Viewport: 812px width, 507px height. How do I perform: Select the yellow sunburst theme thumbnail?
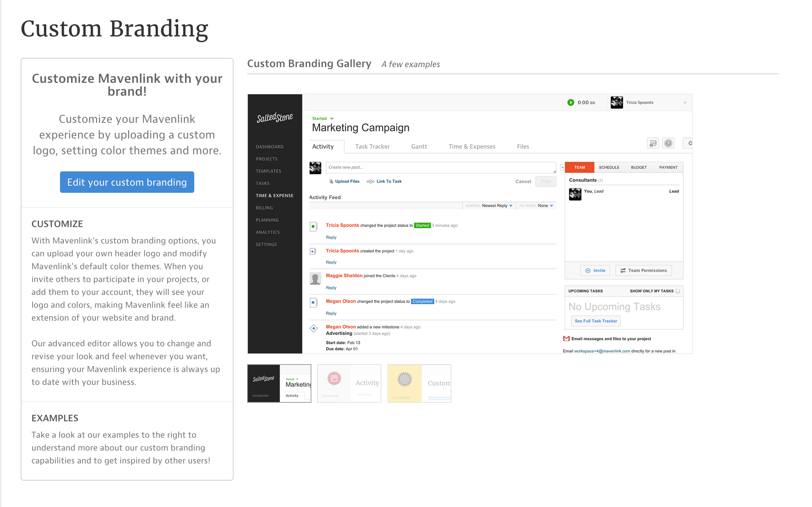pos(419,383)
